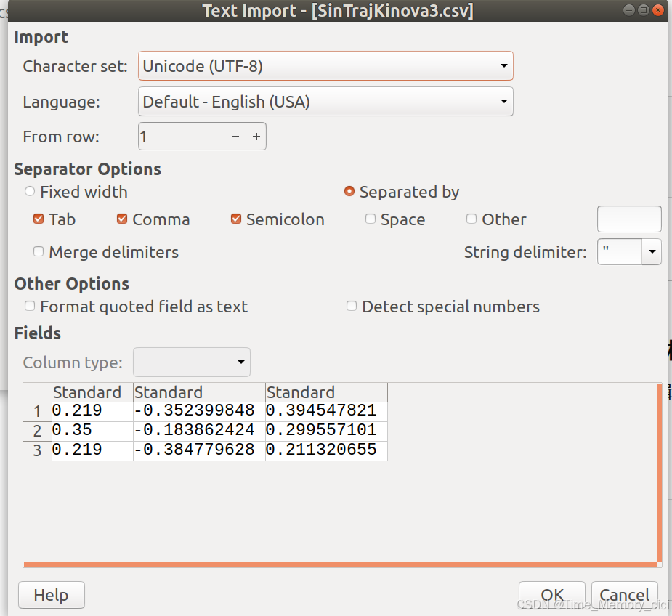The image size is (672, 616).
Task: Select the Separated by option
Action: coord(349,192)
